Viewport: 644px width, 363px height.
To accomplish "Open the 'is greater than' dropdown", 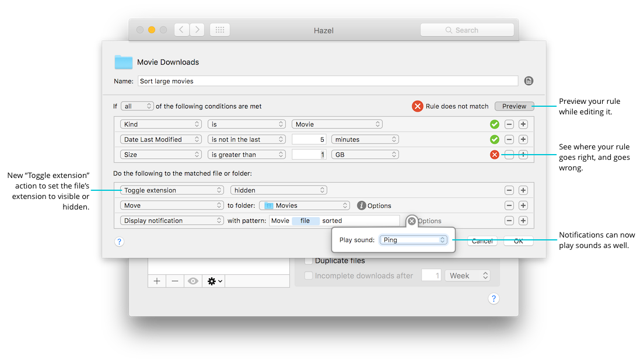I will point(246,155).
